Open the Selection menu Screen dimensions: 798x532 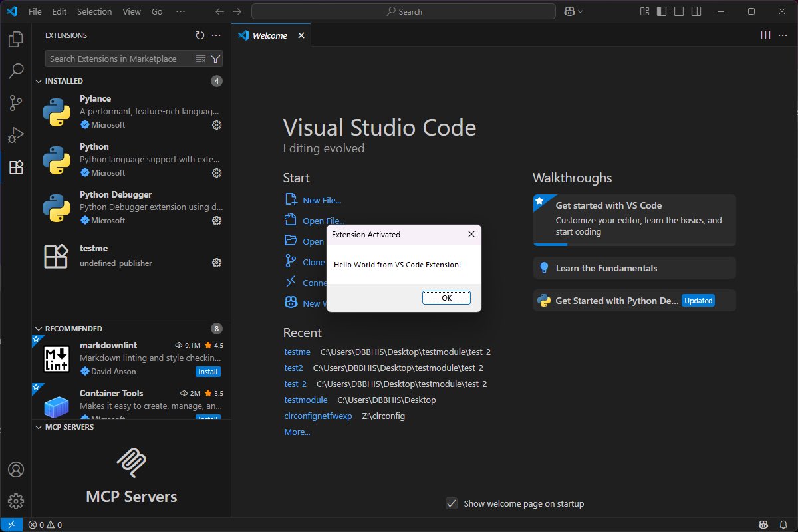click(94, 11)
